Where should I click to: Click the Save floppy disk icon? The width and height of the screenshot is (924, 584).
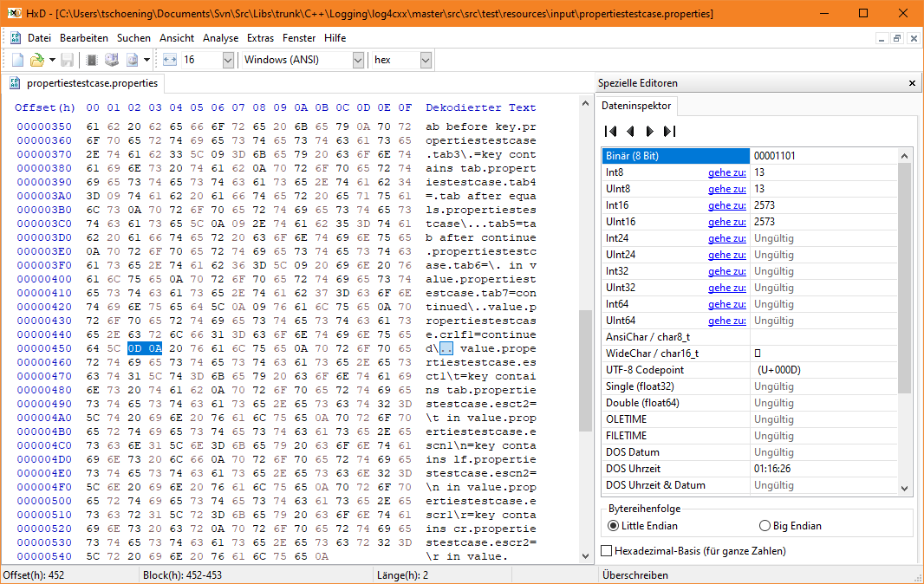[68, 60]
